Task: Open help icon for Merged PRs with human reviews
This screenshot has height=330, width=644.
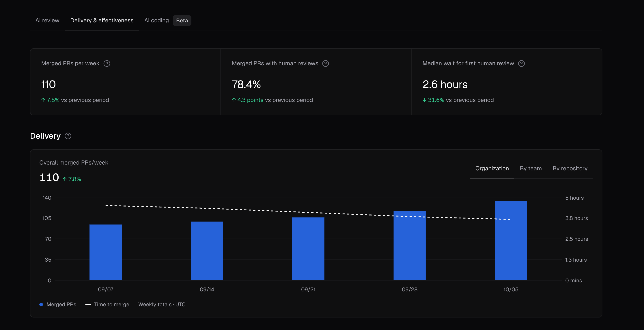Action: pos(326,63)
